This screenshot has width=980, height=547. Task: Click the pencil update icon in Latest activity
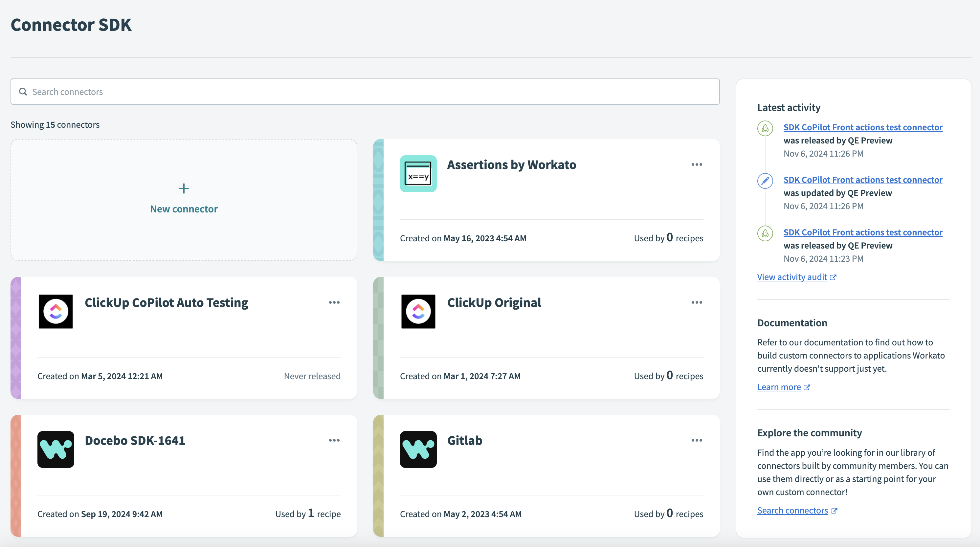(765, 181)
